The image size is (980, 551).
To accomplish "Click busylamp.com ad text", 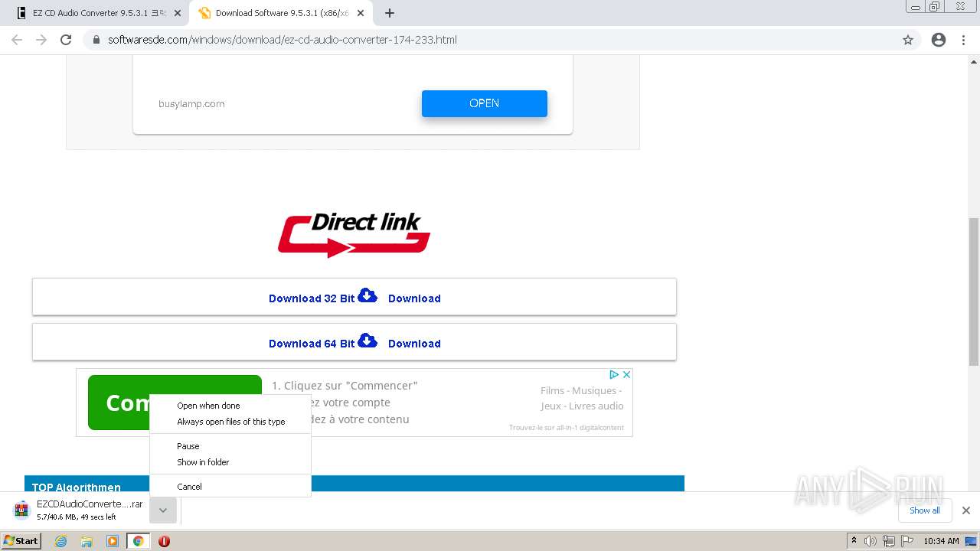I will 191,104.
